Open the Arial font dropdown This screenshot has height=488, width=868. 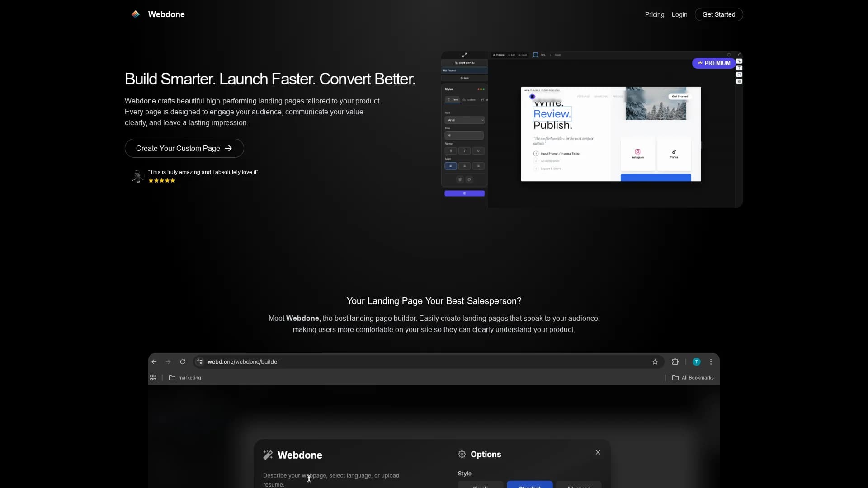click(x=464, y=120)
